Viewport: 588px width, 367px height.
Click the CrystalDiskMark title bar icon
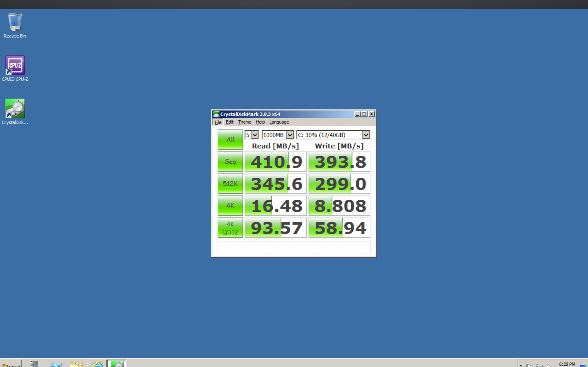click(216, 114)
